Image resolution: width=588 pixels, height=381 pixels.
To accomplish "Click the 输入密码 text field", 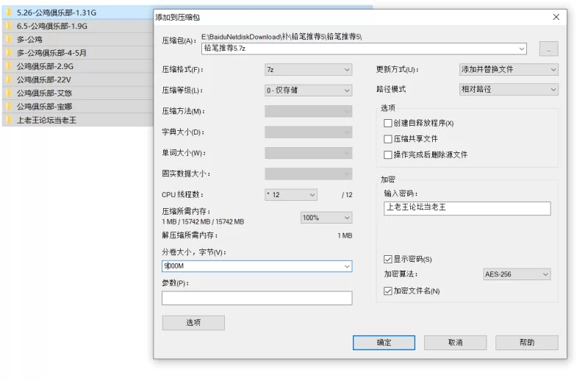I will tap(467, 208).
